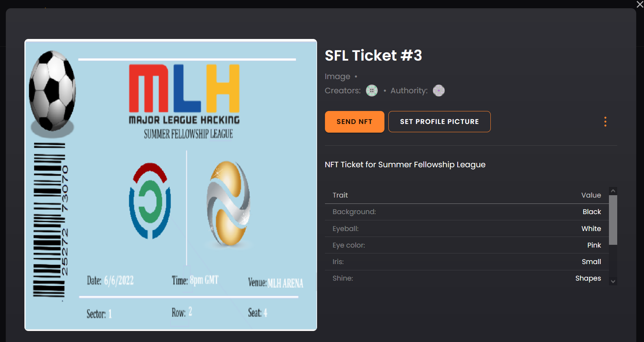
Task: Click the 'Trait' column header
Action: (x=340, y=195)
